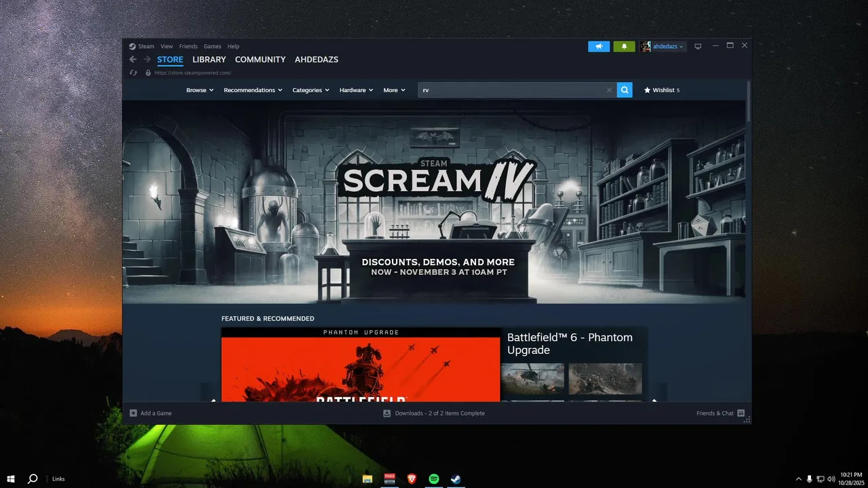Go back with the back arrow
This screenshot has height=488, width=868.
133,60
